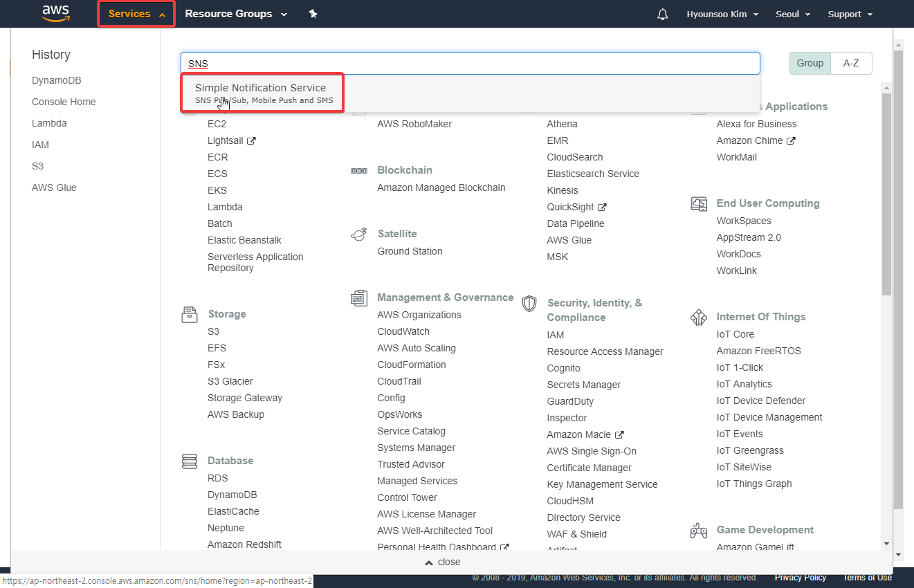
Task: Open Amazon Managed Blockchain
Action: coord(441,187)
